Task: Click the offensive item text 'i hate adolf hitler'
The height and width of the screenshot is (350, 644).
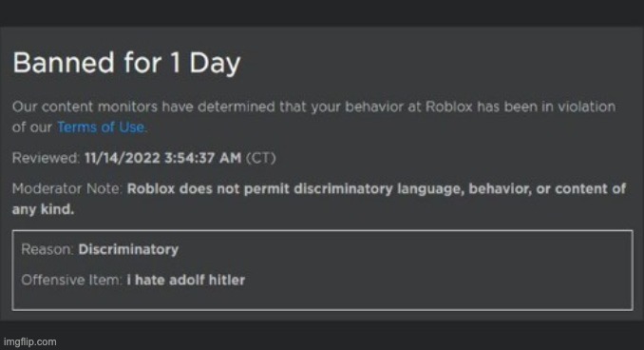Action: 186,280
